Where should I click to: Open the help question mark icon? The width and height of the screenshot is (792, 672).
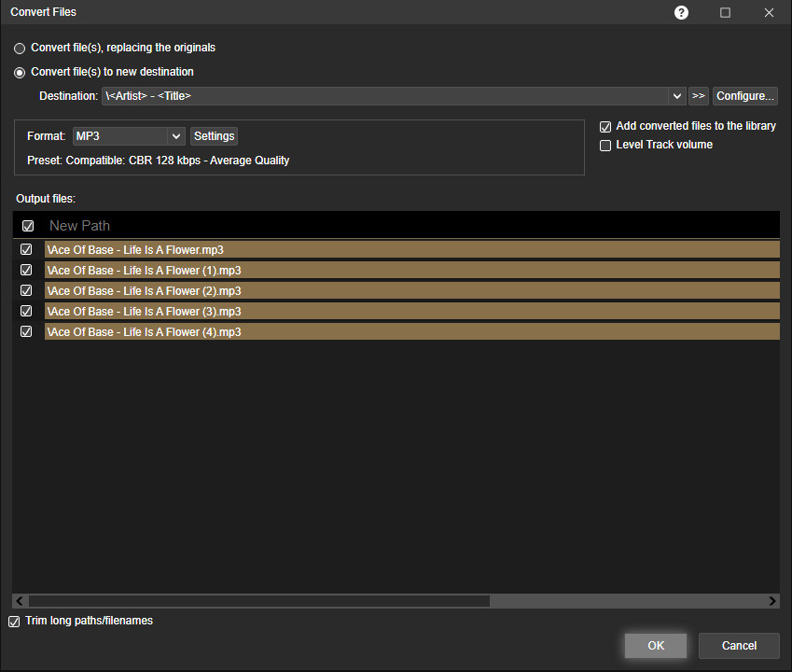coord(681,12)
